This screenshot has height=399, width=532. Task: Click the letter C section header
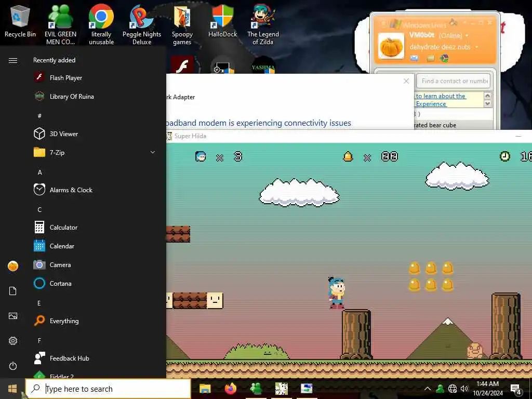(x=39, y=209)
